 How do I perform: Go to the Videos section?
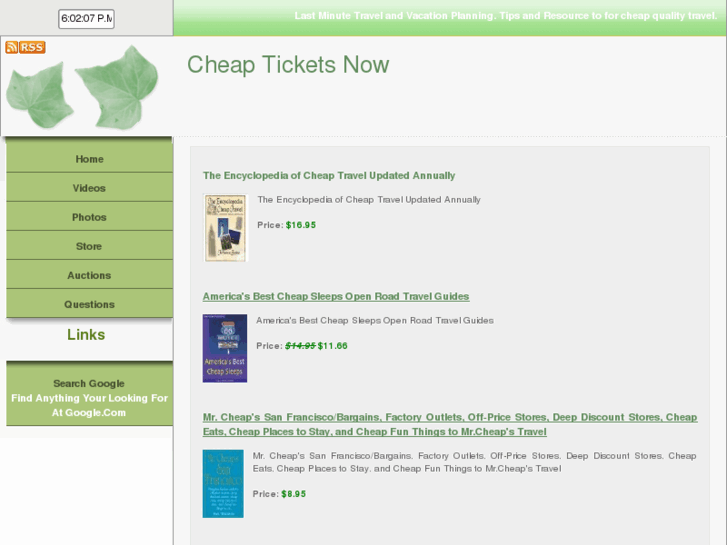click(x=89, y=188)
